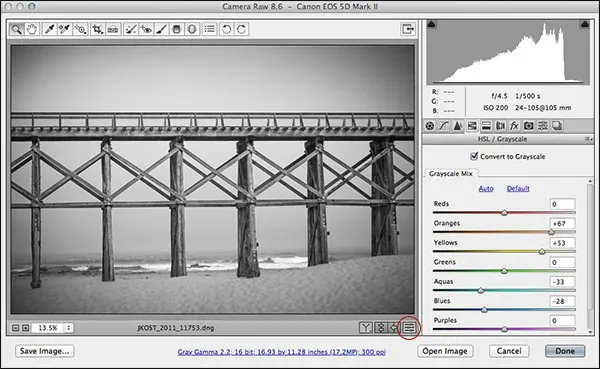Click the Yellows value field showing +53
600x369 pixels.
[562, 243]
